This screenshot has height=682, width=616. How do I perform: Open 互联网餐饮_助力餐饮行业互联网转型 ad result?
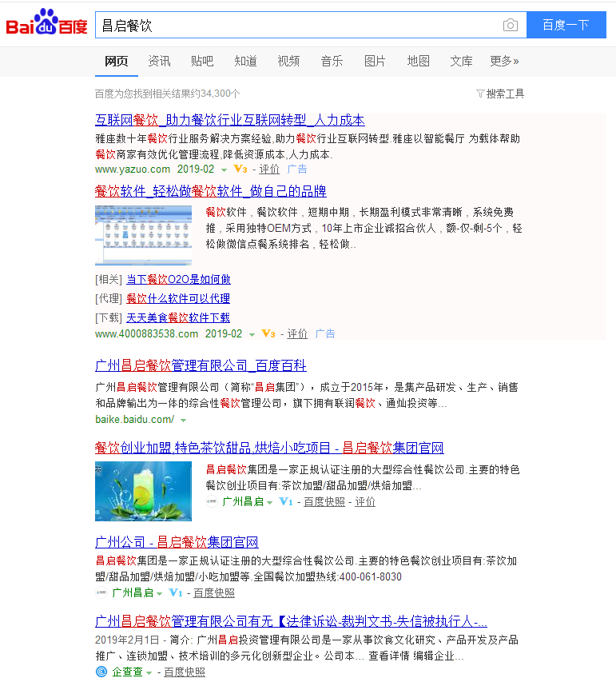click(x=230, y=121)
